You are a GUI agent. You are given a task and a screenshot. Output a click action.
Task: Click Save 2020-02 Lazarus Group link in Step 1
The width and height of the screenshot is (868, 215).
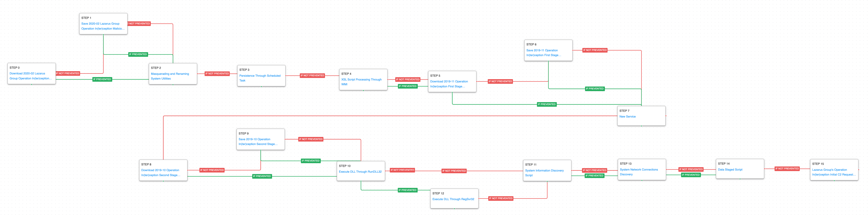tap(100, 24)
